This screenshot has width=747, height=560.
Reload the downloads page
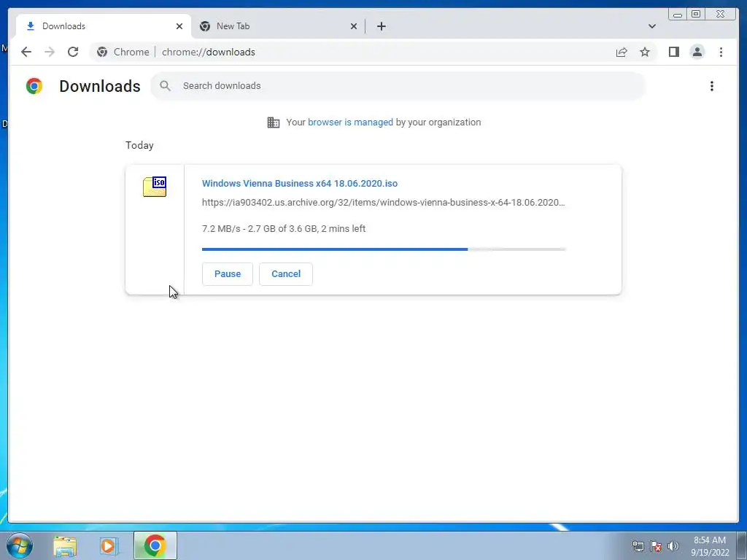[73, 52]
